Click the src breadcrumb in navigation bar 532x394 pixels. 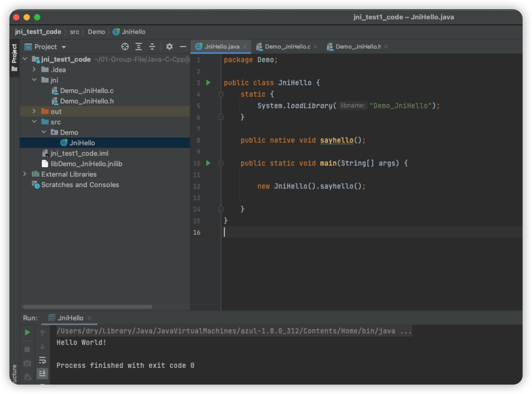pos(75,32)
